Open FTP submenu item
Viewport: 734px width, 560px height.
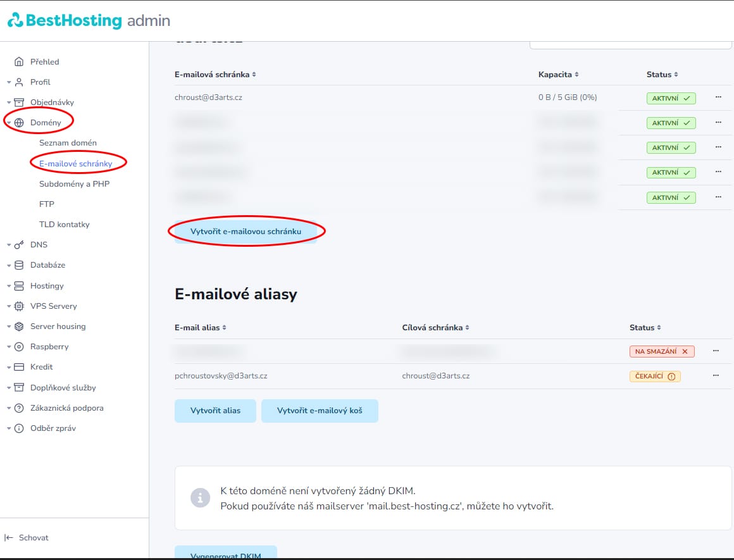click(x=47, y=204)
